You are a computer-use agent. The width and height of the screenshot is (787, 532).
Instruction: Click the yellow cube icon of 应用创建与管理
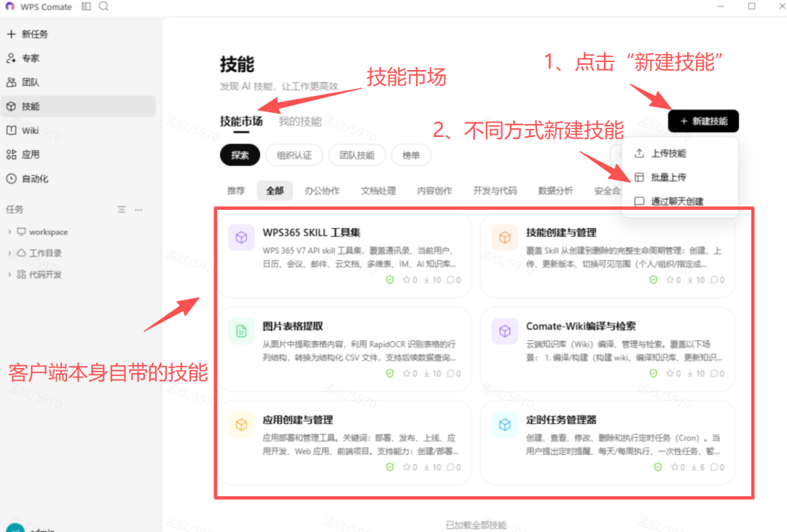(x=241, y=425)
